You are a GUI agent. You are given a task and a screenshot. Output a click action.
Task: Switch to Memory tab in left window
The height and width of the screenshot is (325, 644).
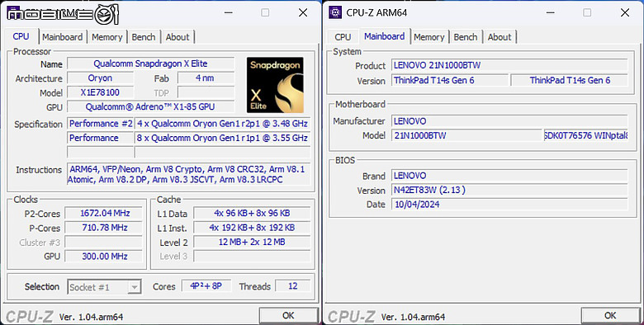[x=107, y=37]
